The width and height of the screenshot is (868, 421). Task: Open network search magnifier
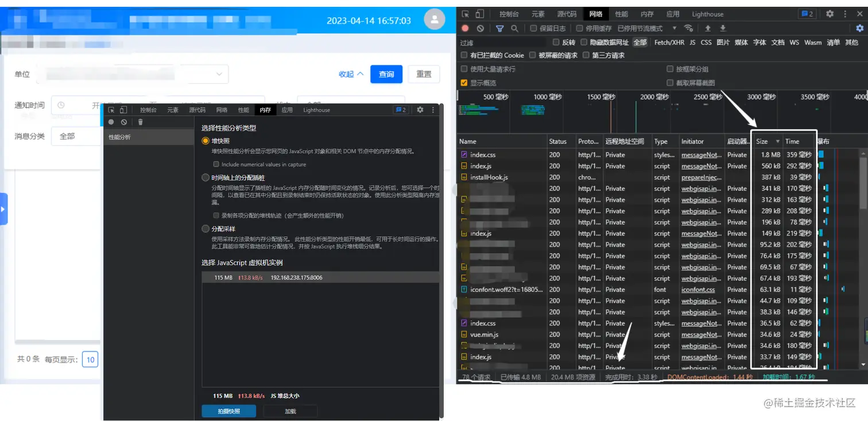click(x=514, y=28)
